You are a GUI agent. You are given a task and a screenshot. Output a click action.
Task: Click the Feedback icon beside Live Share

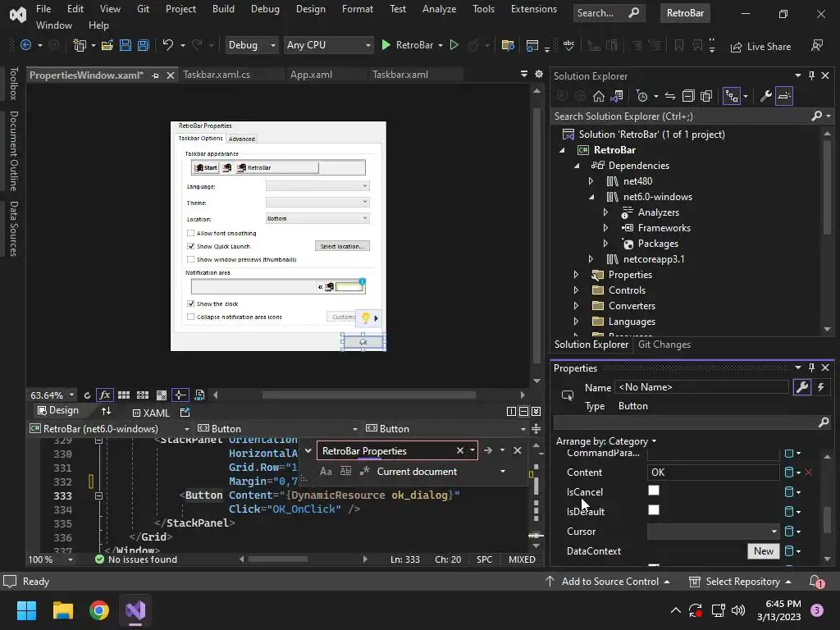(817, 46)
